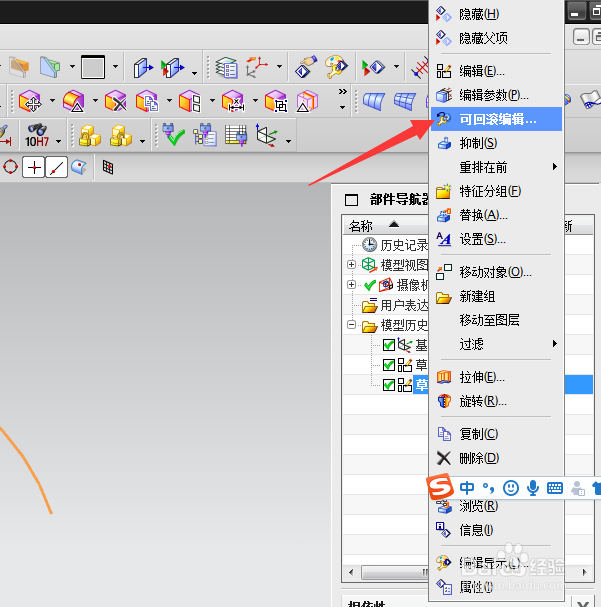Click the circle snap point icon
Image resolution: width=601 pixels, height=607 pixels.
(10, 167)
